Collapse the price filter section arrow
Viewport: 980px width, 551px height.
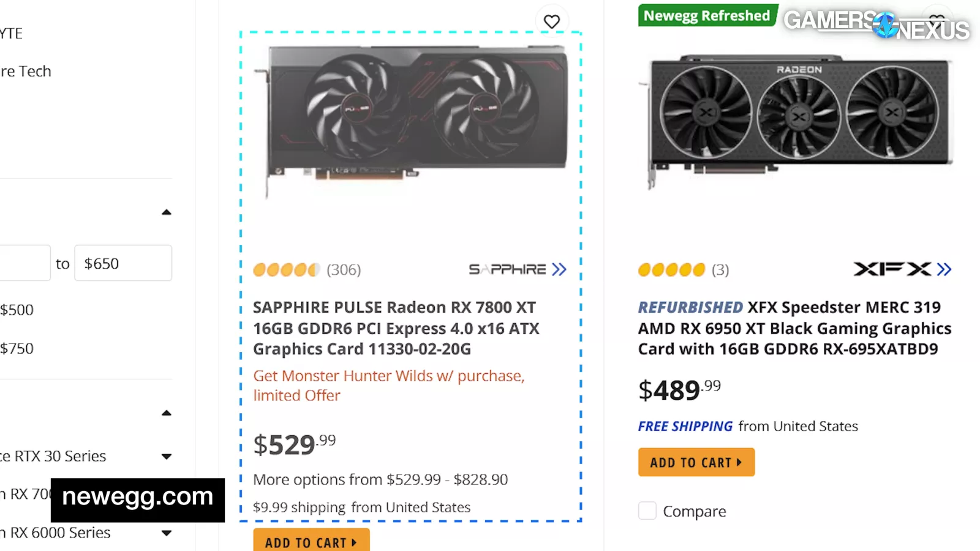(x=167, y=212)
